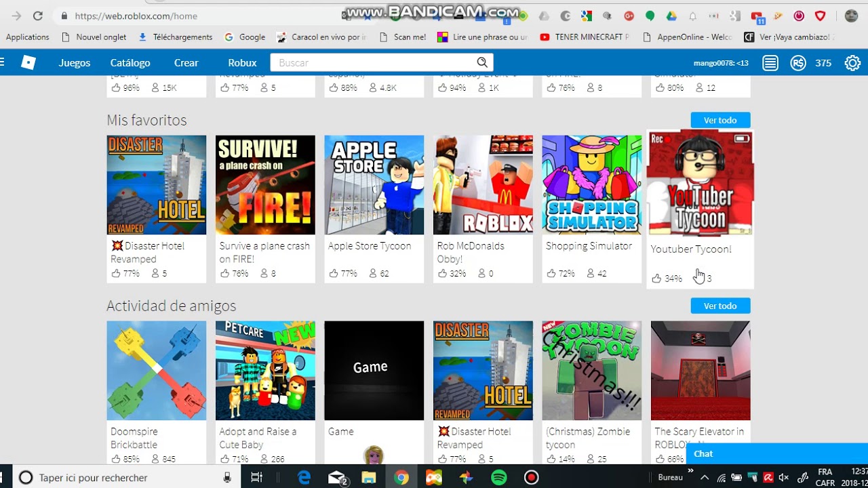Click the green Hangouts extension icon
The width and height of the screenshot is (868, 488).
(650, 16)
